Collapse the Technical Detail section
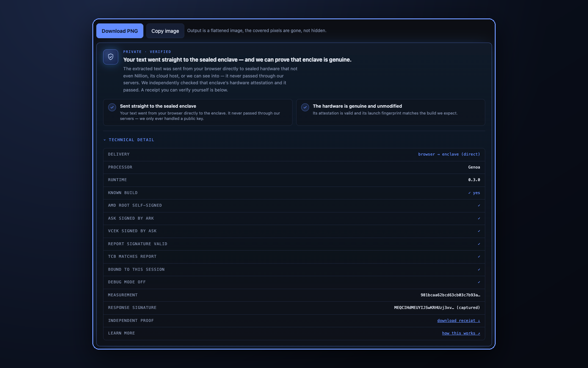Viewport: 588px width, 368px height. pos(129,140)
